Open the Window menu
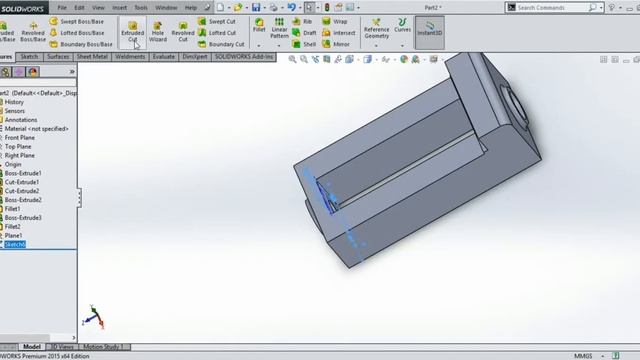640x360 pixels. pos(166,7)
